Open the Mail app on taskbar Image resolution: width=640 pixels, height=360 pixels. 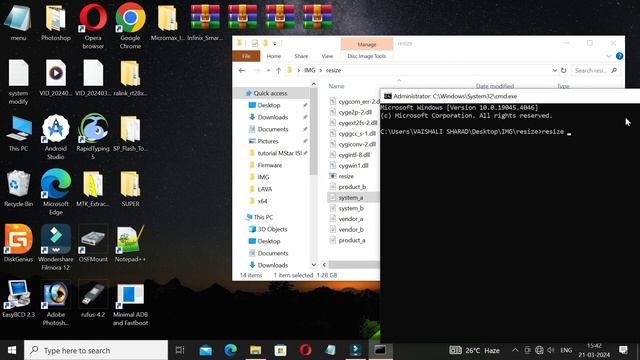coord(205,350)
